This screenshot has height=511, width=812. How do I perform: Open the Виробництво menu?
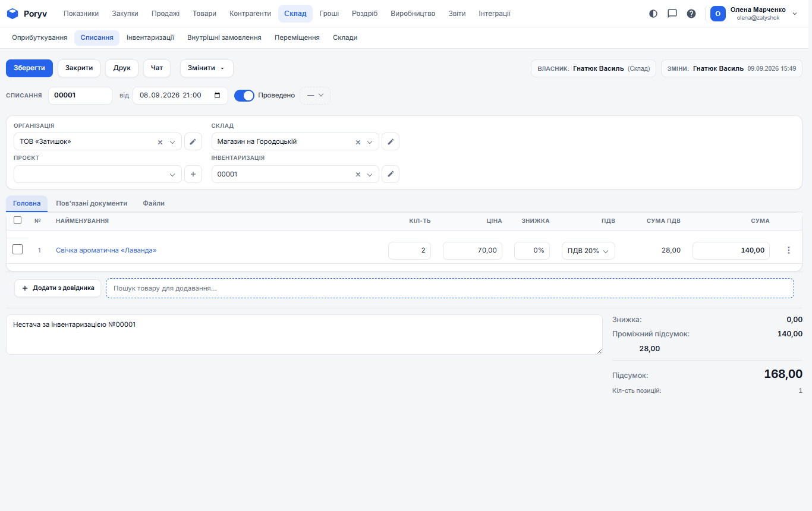tap(413, 14)
